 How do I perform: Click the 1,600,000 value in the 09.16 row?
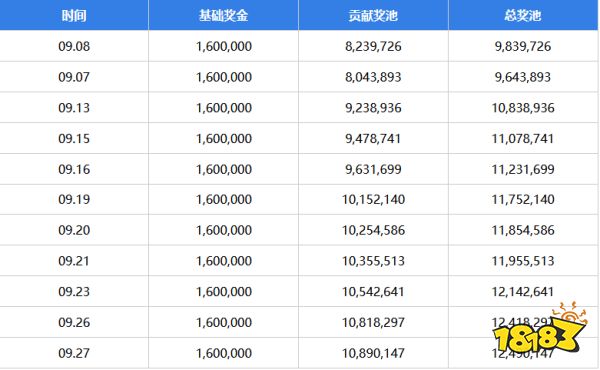[224, 169]
